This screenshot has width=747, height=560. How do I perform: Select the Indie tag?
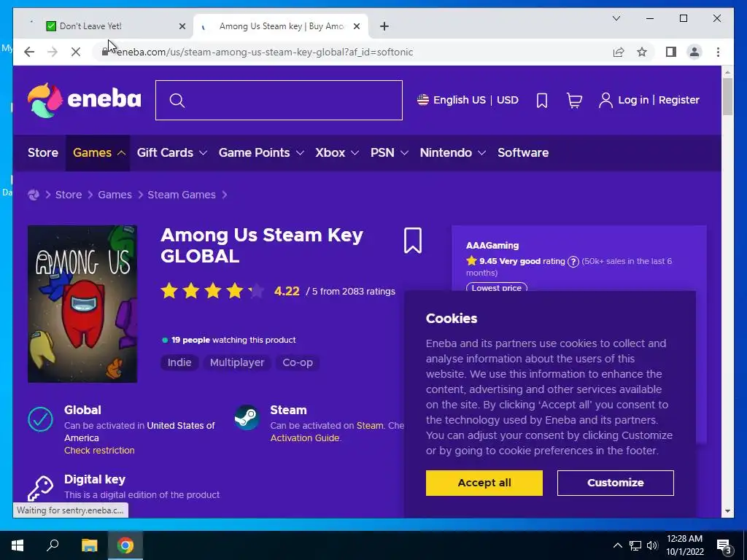tap(179, 362)
